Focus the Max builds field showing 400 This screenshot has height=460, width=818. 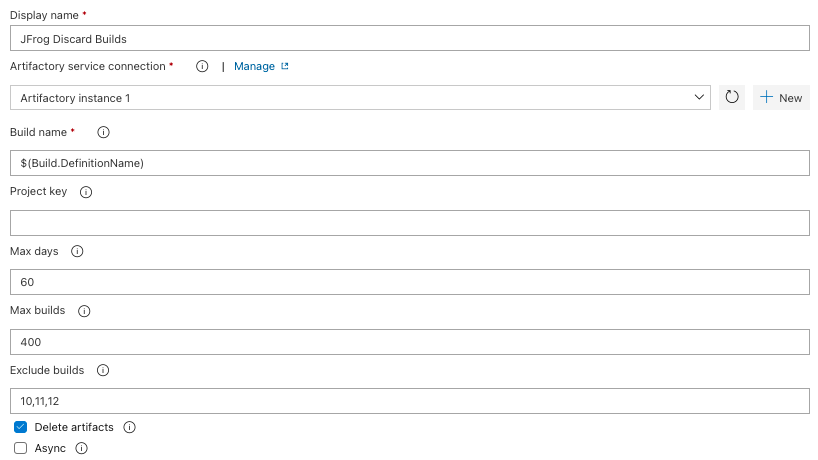(409, 342)
